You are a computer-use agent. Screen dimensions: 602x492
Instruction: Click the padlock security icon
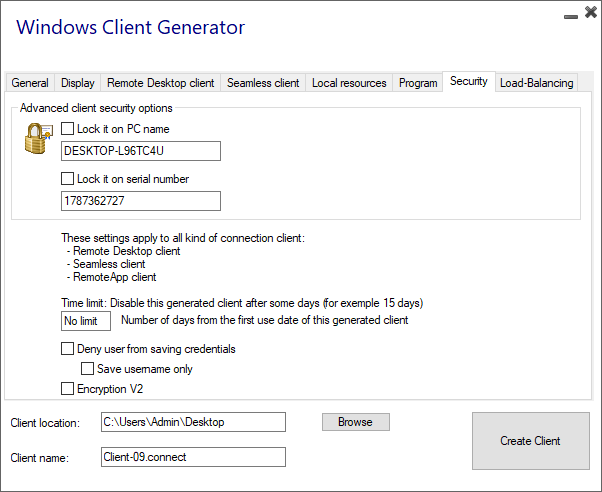tap(38, 139)
